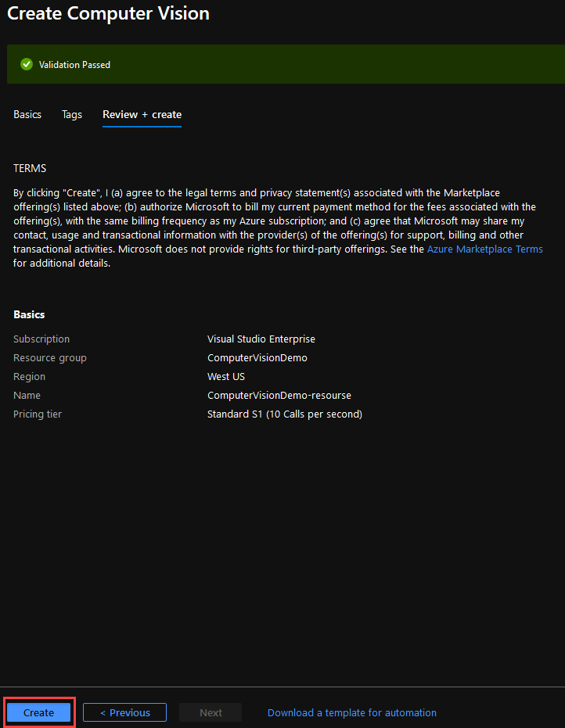Open the Azure Marketplace Terms link
The width and height of the screenshot is (565, 728).
(x=484, y=249)
